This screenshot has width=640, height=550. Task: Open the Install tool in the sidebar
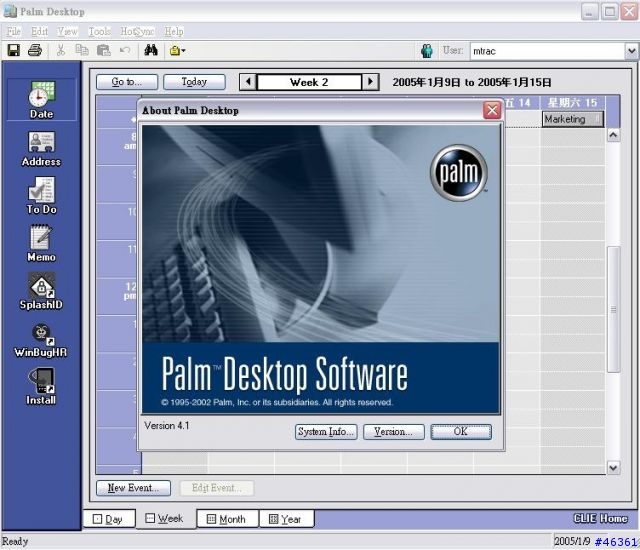click(x=41, y=387)
